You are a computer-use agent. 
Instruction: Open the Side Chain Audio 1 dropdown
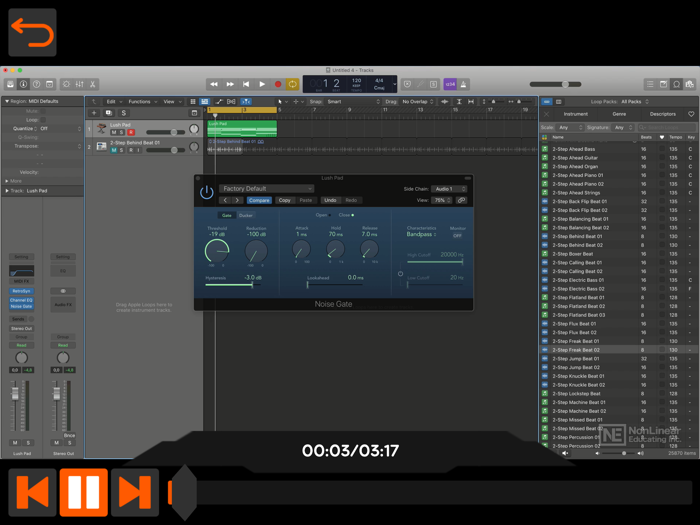[x=449, y=189]
